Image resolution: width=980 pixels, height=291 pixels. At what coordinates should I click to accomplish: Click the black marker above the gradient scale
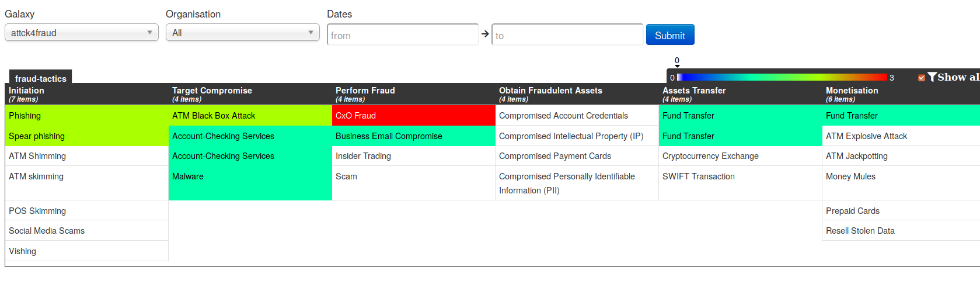[677, 65]
